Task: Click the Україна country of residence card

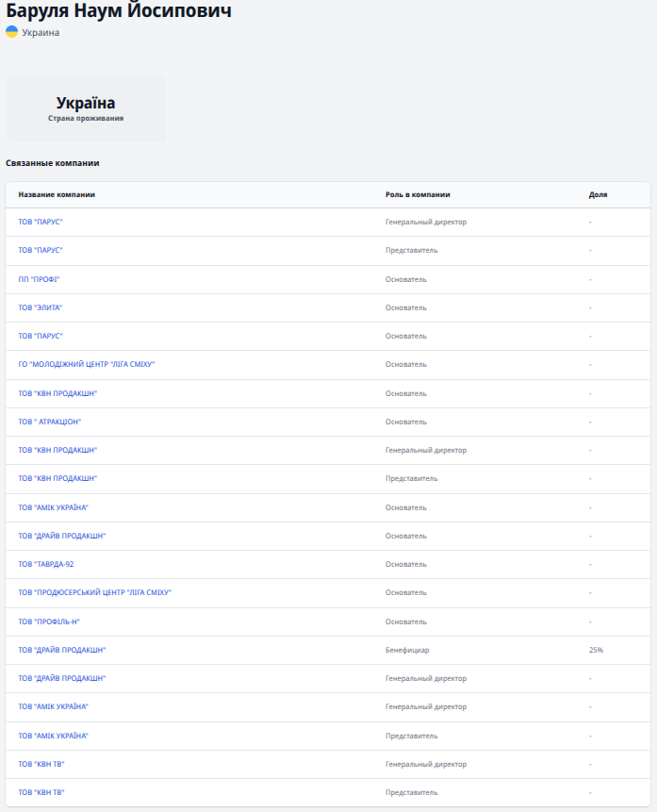Action: point(86,108)
